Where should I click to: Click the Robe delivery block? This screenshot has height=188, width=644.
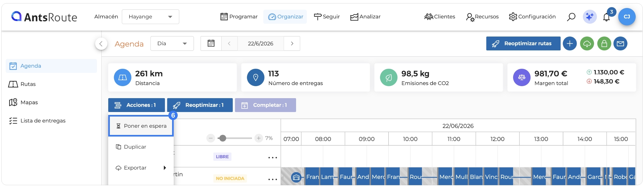(x=620, y=177)
